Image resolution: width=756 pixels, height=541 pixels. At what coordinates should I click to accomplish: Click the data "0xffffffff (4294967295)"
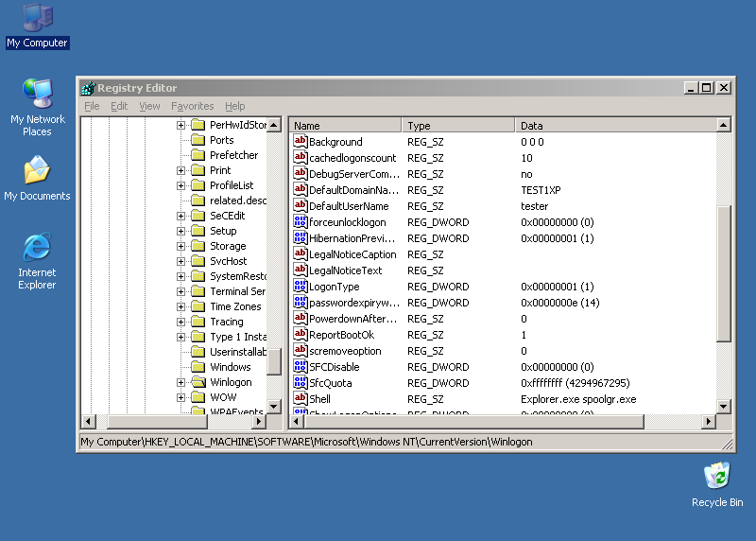pyautogui.click(x=576, y=383)
